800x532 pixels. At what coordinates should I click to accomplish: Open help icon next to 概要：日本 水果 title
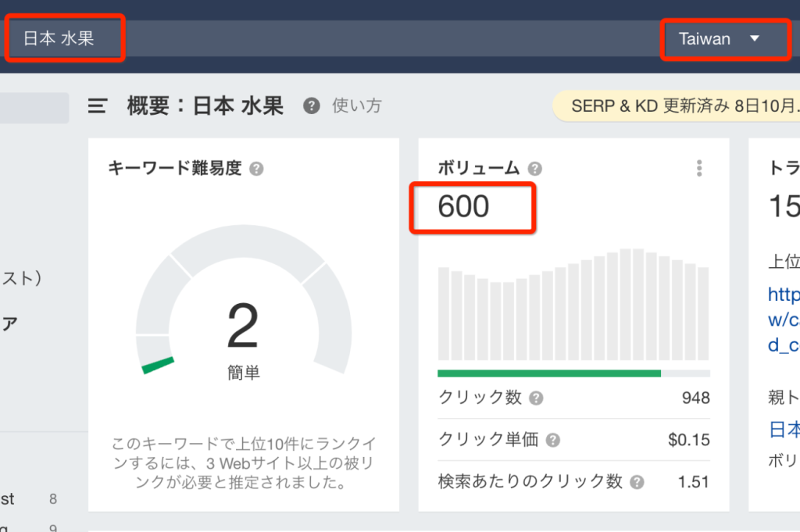click(311, 106)
